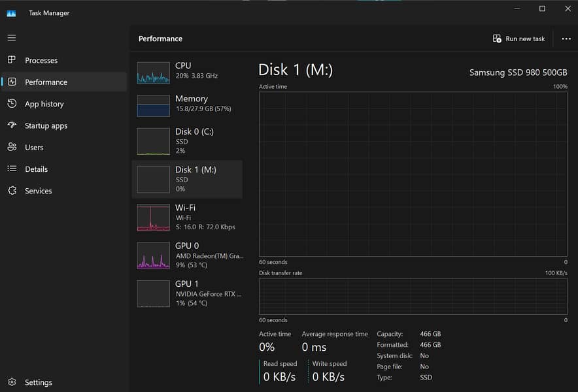Click the Users icon in sidebar
578x392 pixels.
pos(12,147)
